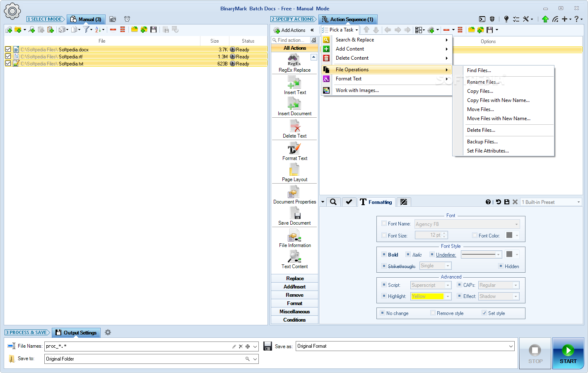Open the Pick a Task dropdown
Image resolution: width=588 pixels, height=373 pixels.
point(340,30)
